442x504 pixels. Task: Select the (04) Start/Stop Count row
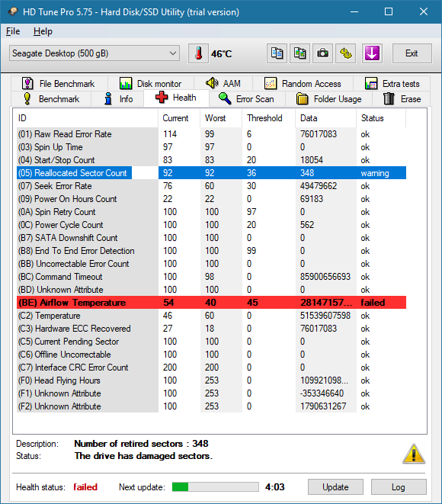click(x=211, y=160)
